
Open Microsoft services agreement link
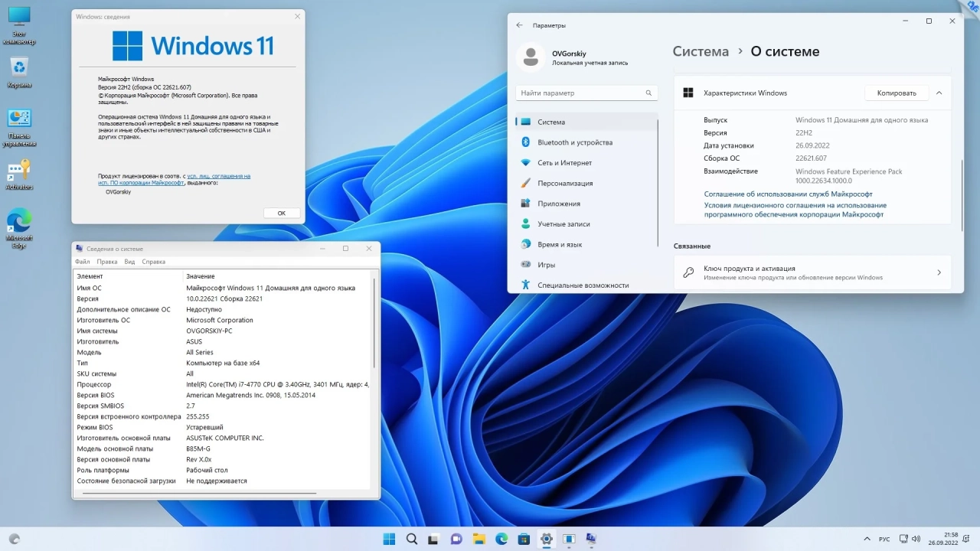click(788, 194)
